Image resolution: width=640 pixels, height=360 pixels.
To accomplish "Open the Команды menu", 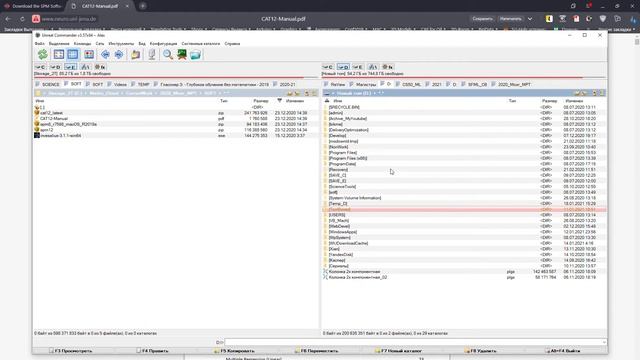I will coord(82,44).
